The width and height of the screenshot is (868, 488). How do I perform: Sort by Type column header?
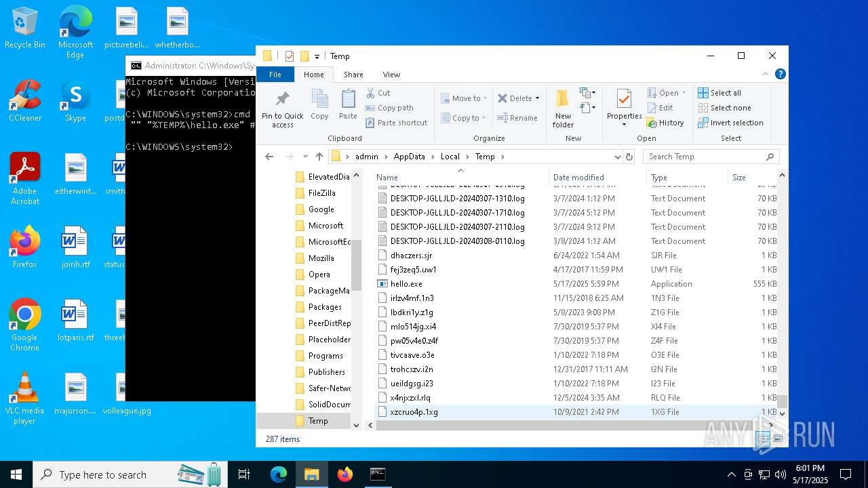686,177
